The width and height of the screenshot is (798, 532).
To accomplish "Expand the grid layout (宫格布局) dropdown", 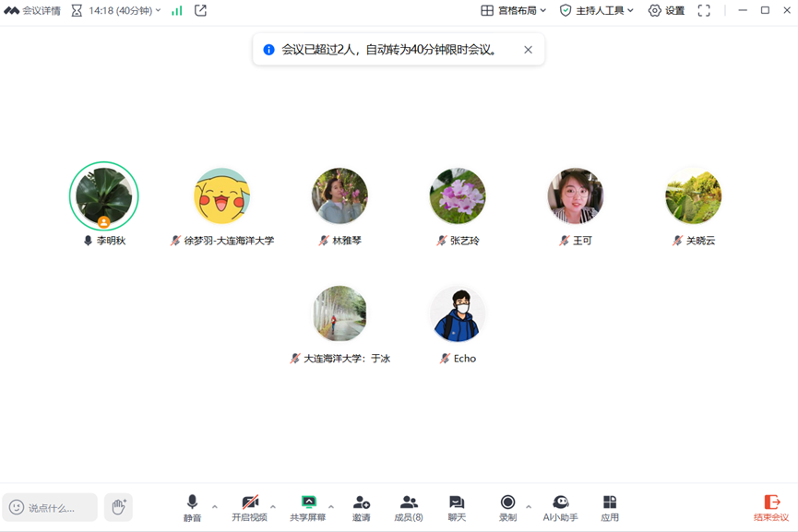I will point(514,11).
